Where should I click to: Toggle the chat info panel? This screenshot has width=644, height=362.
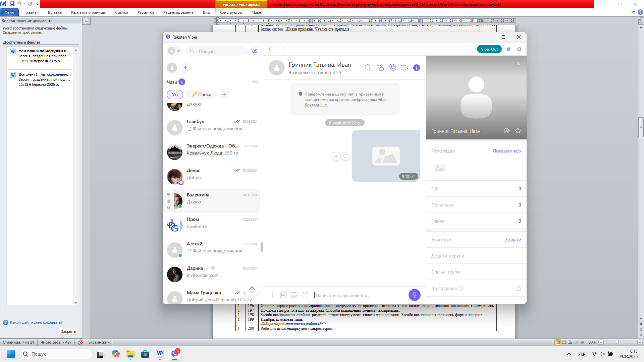(x=417, y=68)
